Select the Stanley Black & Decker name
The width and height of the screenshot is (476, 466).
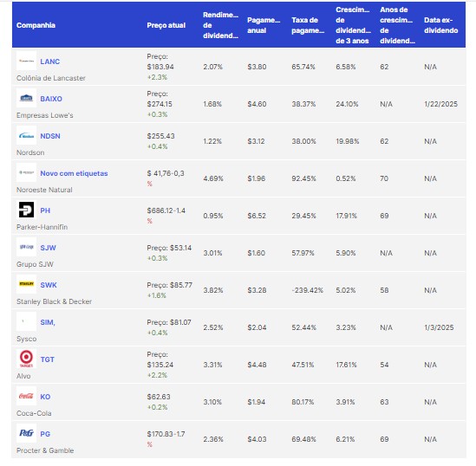54,301
